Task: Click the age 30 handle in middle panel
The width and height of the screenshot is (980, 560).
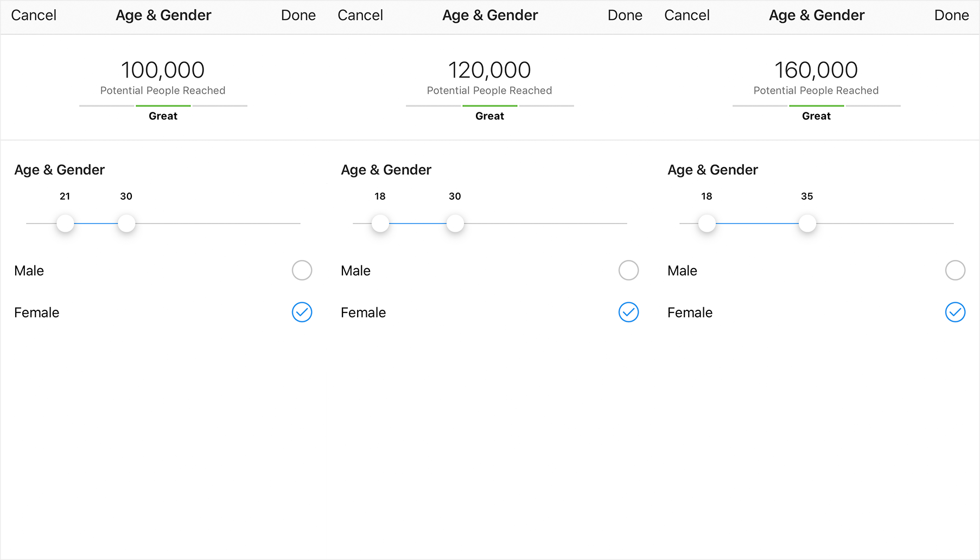Action: [455, 223]
